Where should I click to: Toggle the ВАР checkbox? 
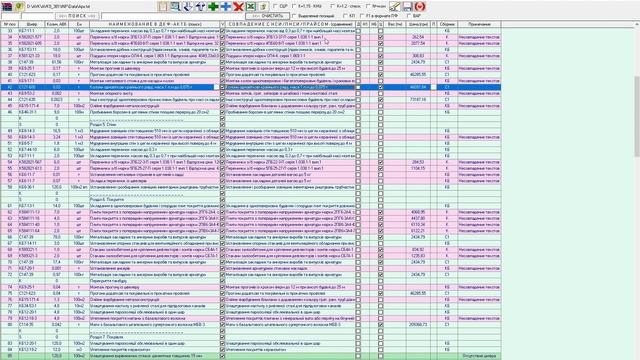(409, 16)
